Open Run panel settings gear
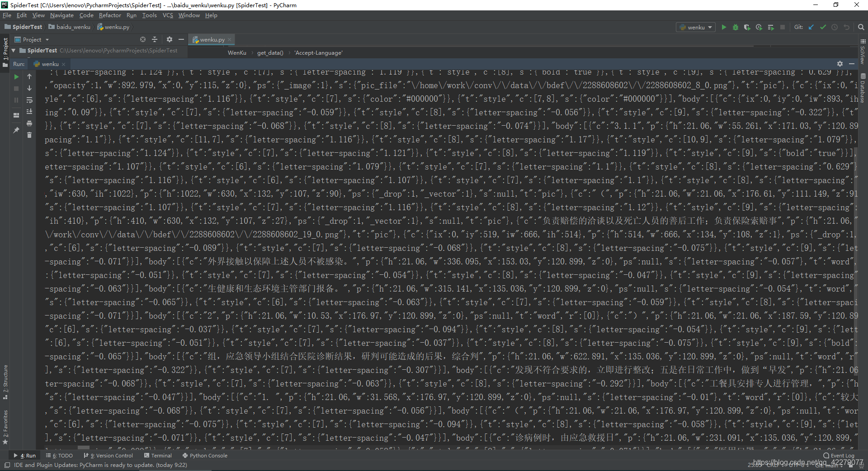This screenshot has height=471, width=868. [x=840, y=64]
